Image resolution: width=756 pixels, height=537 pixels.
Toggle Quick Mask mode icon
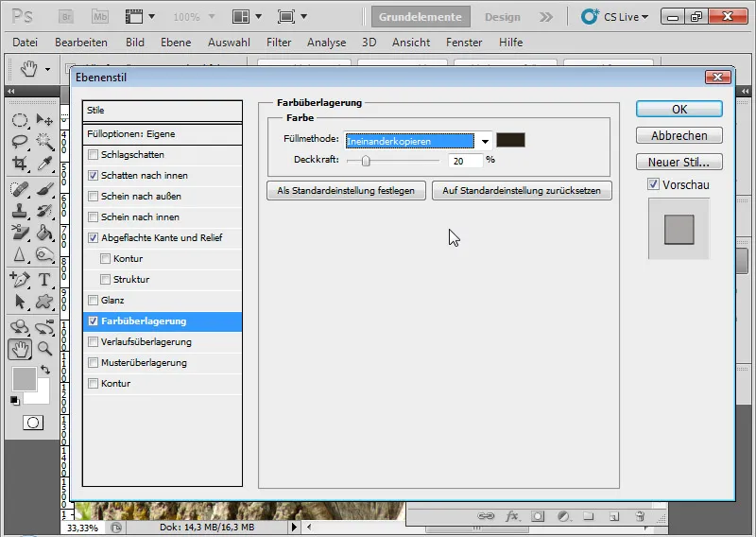tap(33, 424)
